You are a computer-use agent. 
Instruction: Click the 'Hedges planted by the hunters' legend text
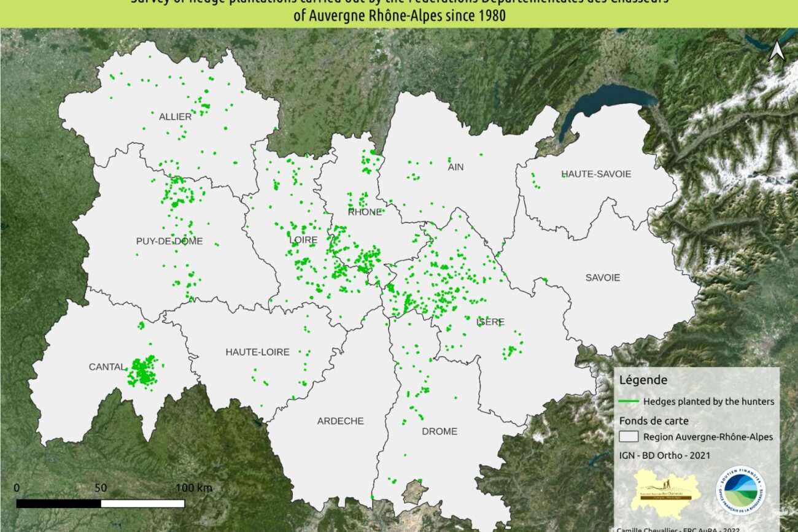point(708,402)
